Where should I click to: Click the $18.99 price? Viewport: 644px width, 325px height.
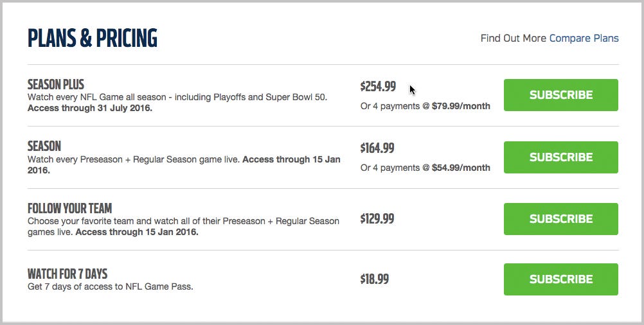click(375, 279)
